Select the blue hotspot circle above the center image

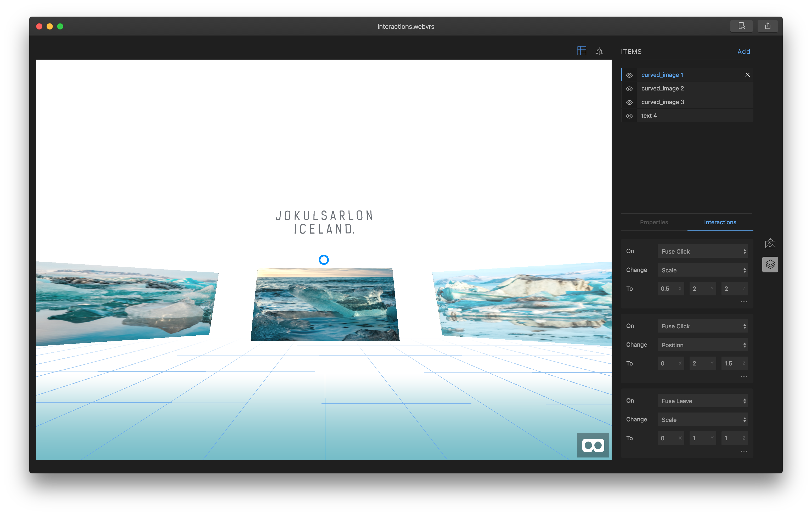[324, 260]
